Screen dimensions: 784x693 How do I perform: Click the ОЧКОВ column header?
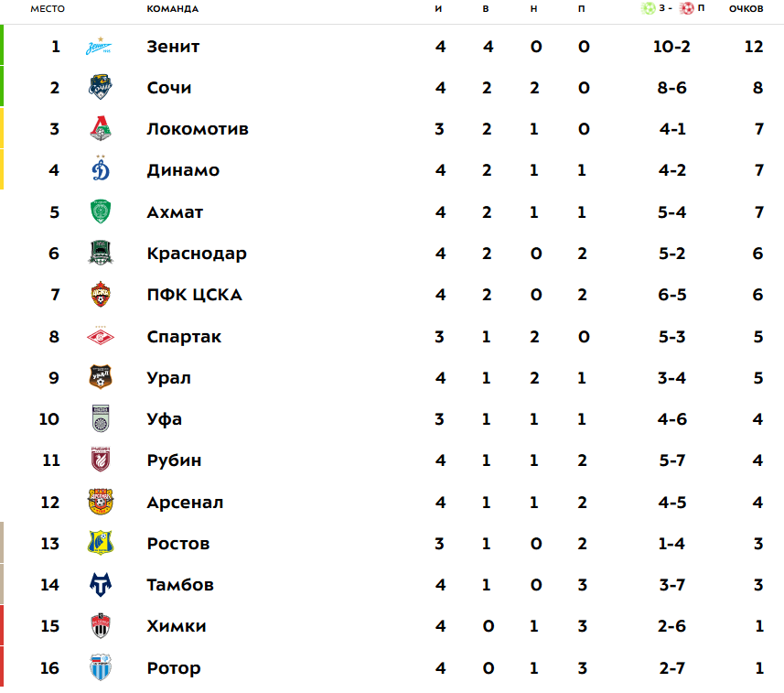746,8
